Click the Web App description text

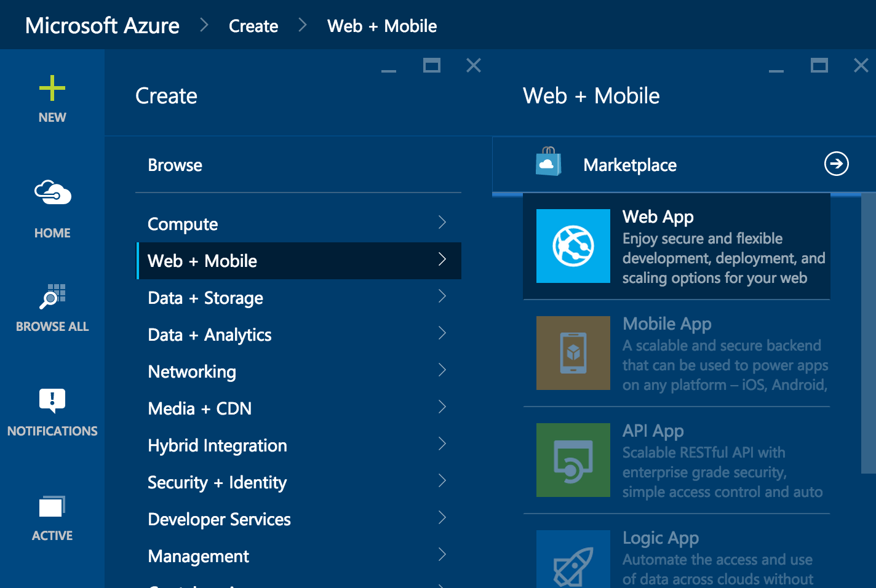tap(724, 258)
